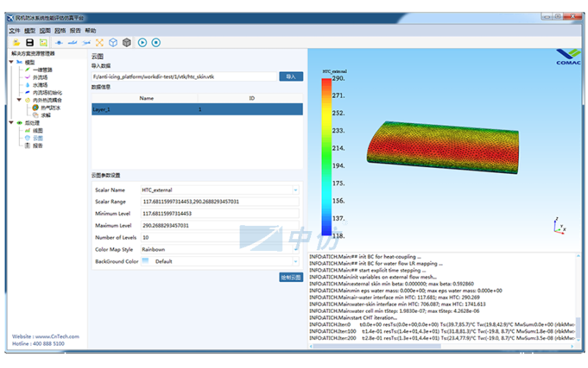Click the image export toolbar icon
This screenshot has width=588, height=368.
coord(43,43)
